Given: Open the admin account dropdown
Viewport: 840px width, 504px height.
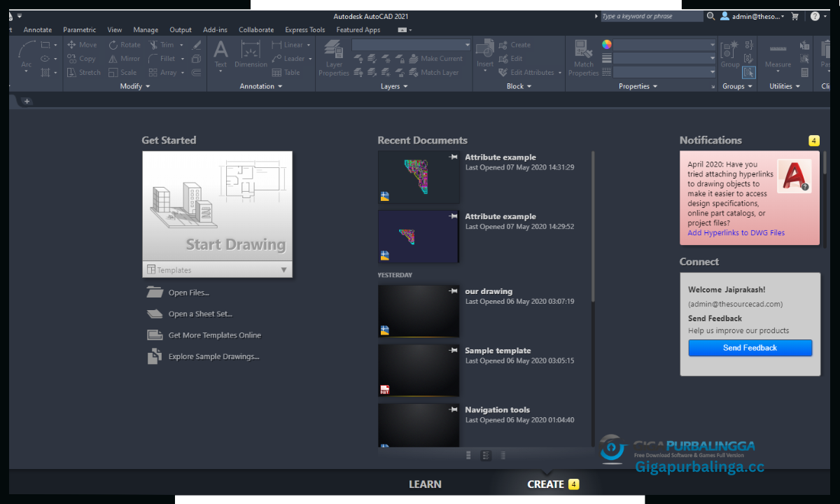Looking at the screenshot, I should coord(753,16).
